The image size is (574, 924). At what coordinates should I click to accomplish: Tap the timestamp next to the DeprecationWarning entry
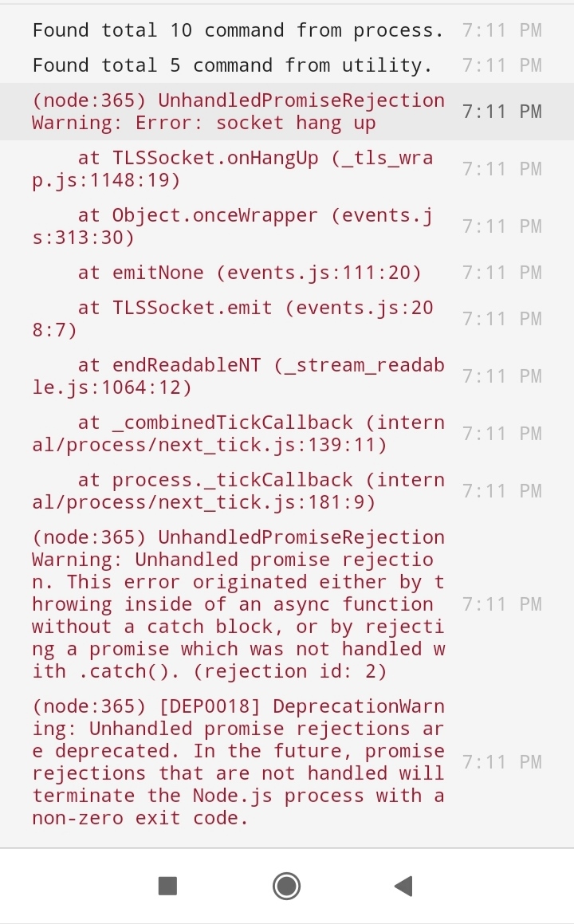point(501,762)
